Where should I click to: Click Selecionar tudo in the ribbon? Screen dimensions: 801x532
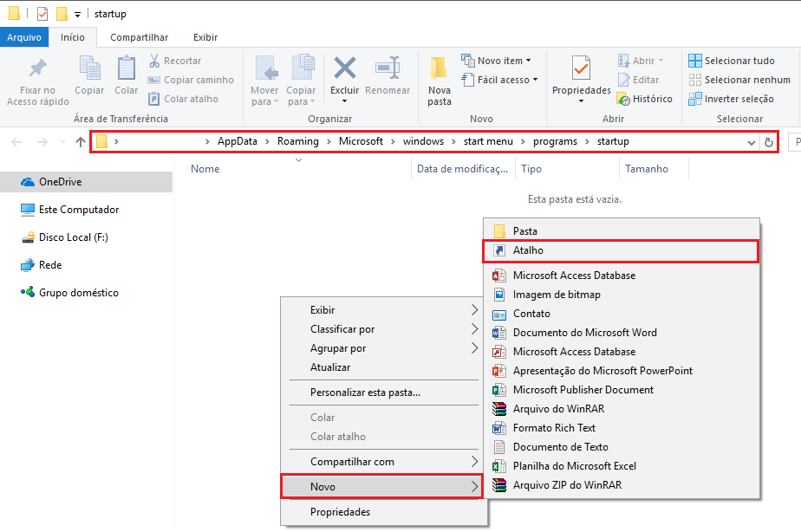tap(732, 61)
